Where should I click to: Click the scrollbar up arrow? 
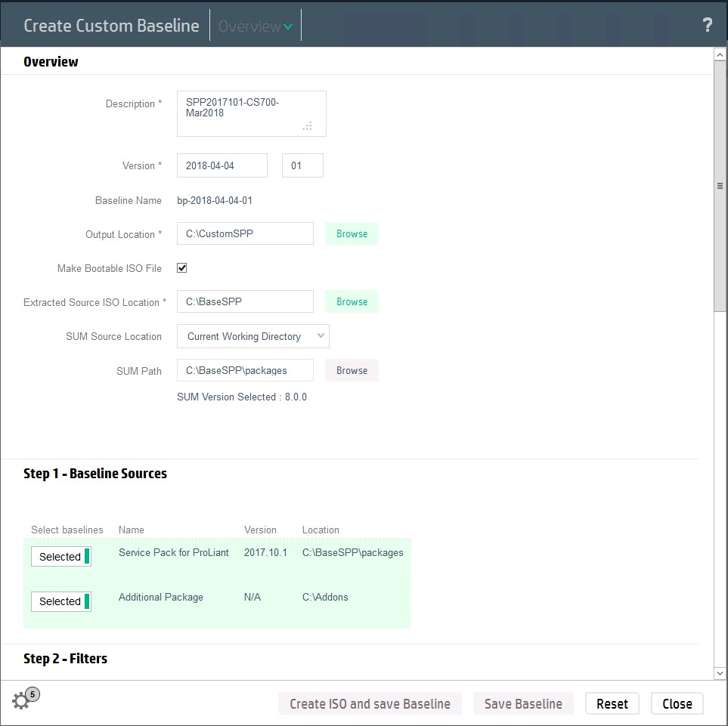(x=719, y=54)
